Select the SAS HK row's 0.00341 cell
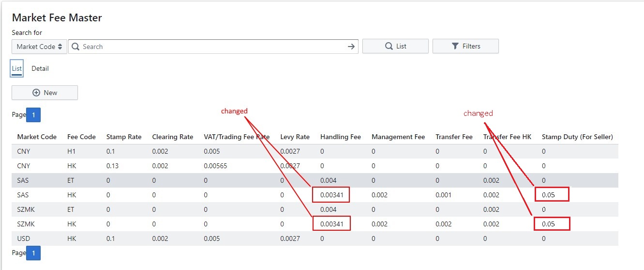 pyautogui.click(x=331, y=195)
